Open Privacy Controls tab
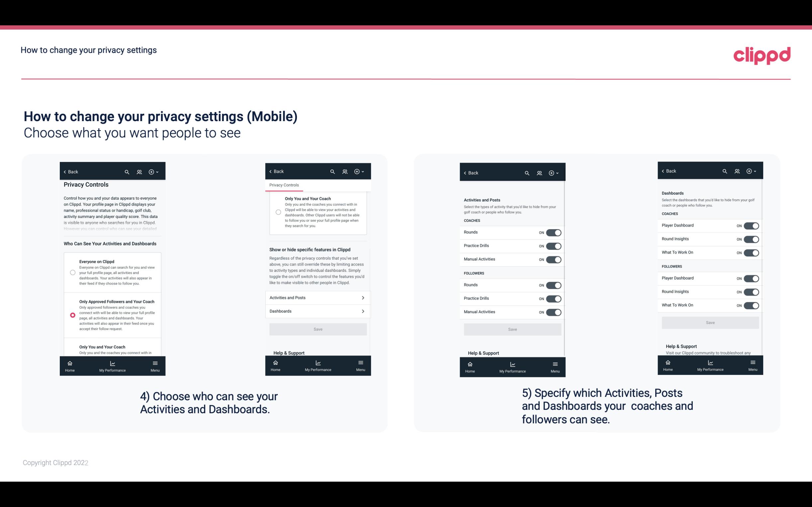Image resolution: width=812 pixels, height=507 pixels. pos(284,185)
